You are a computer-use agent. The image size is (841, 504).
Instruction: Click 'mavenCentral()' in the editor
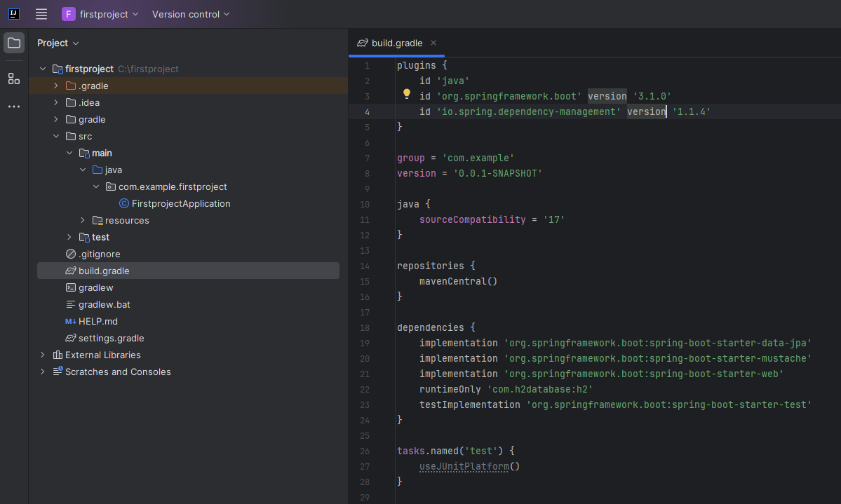click(458, 282)
